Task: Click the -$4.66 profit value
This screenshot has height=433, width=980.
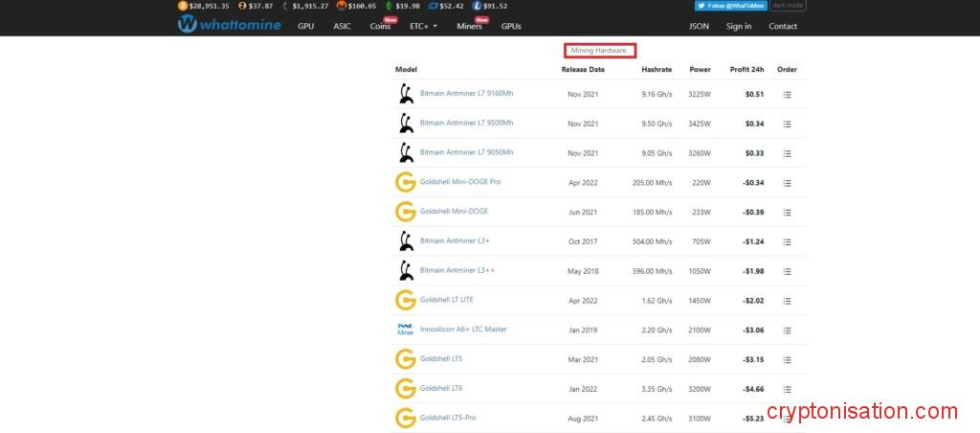Action: 753,389
